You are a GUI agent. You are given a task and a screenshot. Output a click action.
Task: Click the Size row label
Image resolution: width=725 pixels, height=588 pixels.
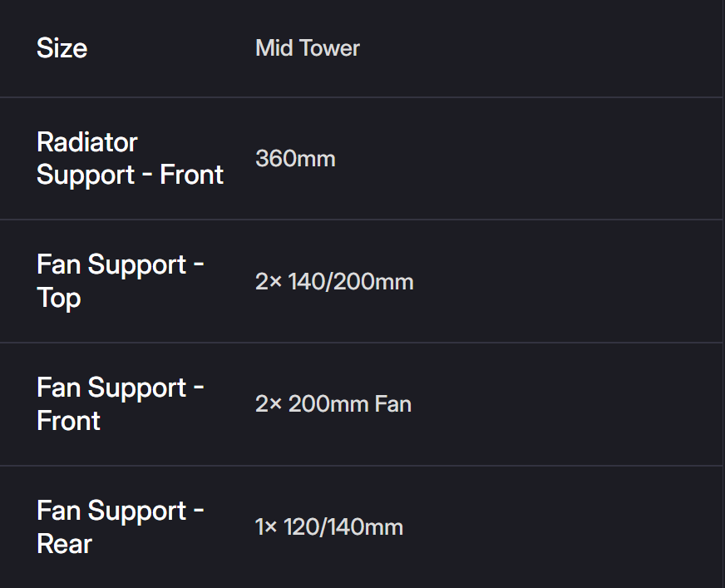coord(62,48)
